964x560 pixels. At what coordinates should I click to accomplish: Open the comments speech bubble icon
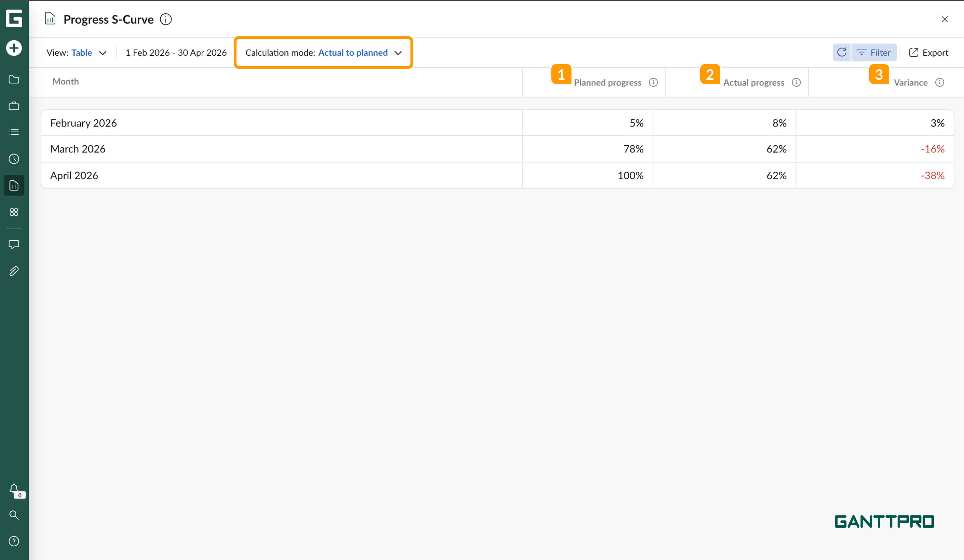pos(14,244)
